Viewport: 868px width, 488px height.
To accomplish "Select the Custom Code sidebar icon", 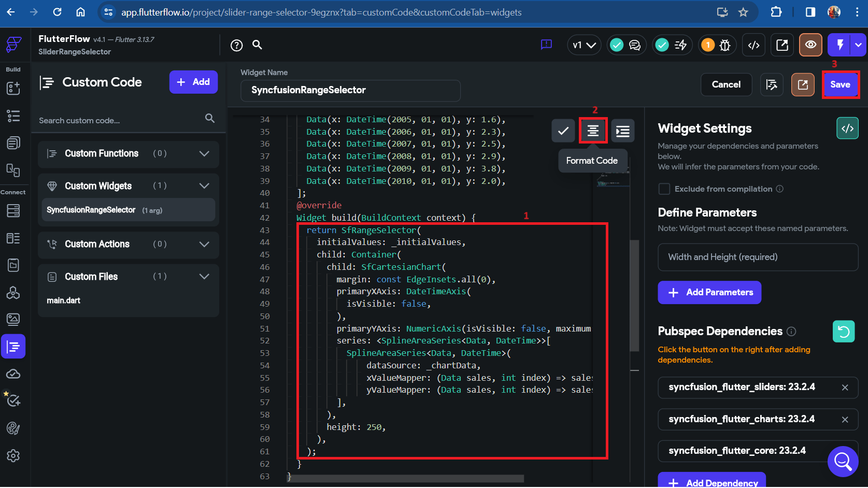I will click(13, 347).
